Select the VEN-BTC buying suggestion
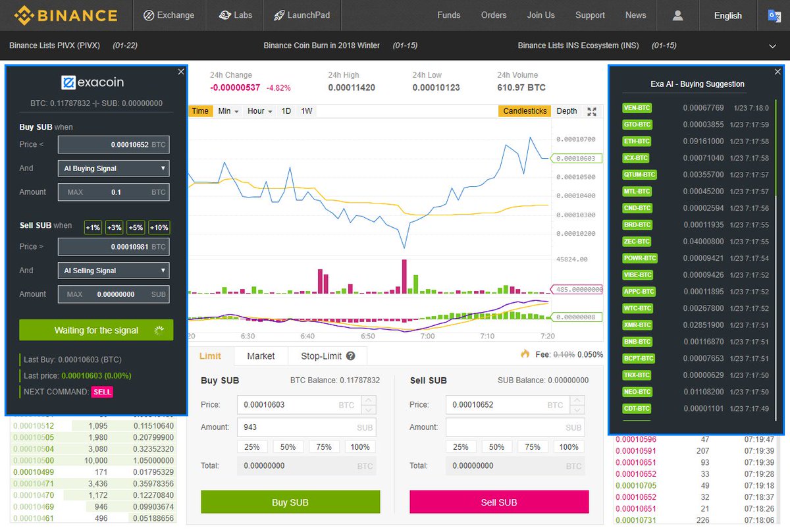Viewport: 790px width, 532px height. coord(637,107)
